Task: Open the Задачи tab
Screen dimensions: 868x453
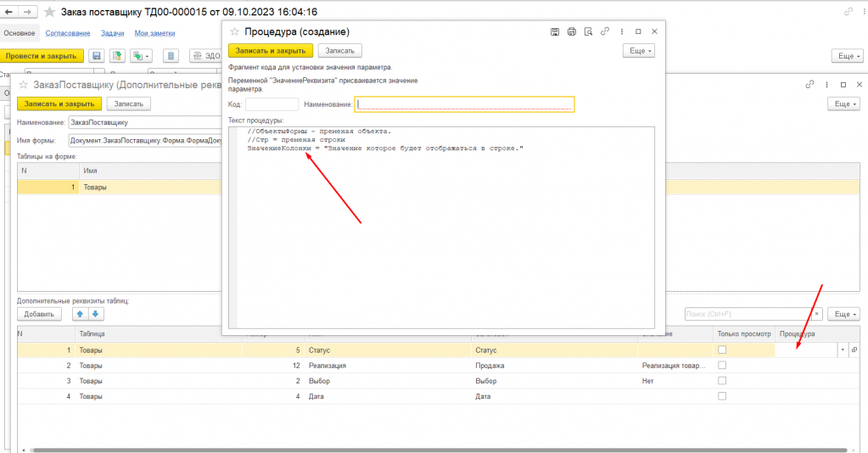Action: [x=112, y=33]
